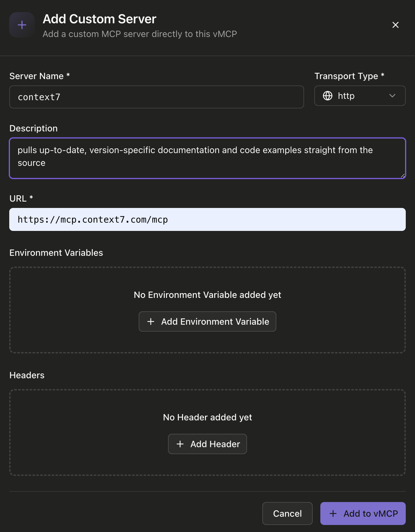Click the purple plus icon in header
The width and height of the screenshot is (415, 532).
(22, 25)
